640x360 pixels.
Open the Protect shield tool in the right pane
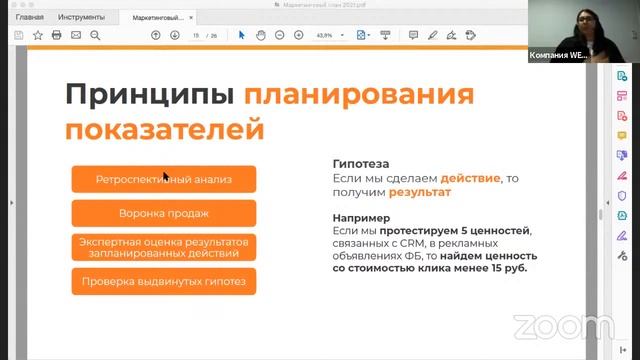622,196
